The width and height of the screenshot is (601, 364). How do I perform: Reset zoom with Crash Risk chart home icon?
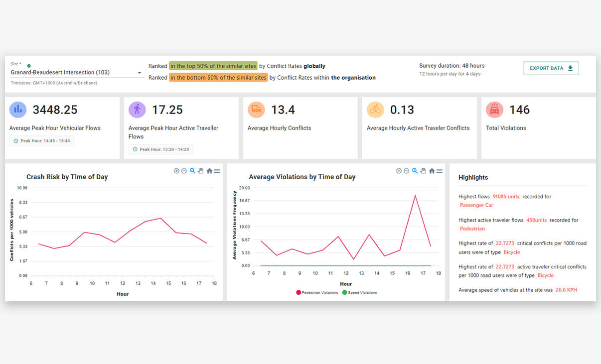[x=209, y=171]
